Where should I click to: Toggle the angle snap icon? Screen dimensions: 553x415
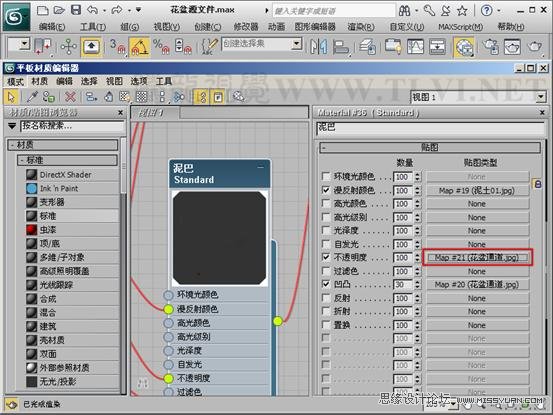pyautogui.click(x=139, y=47)
